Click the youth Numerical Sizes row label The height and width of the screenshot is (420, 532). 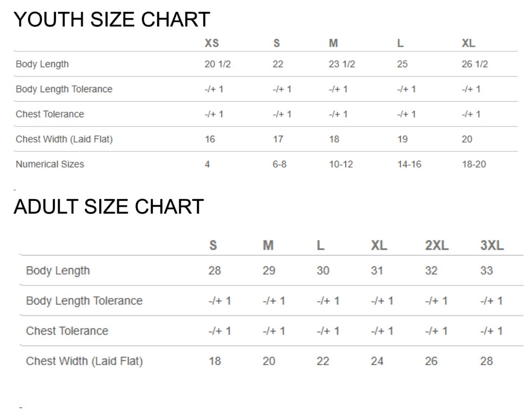pyautogui.click(x=50, y=164)
